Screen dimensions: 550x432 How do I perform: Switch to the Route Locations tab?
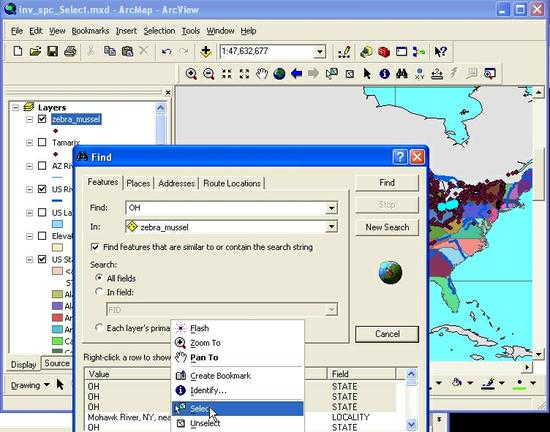click(232, 183)
